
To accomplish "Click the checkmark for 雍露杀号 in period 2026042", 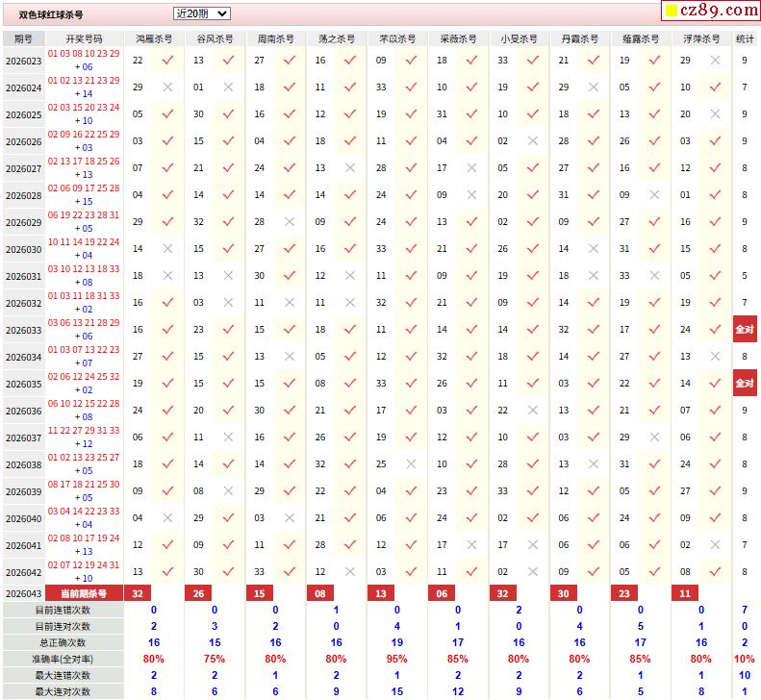I will [x=654, y=572].
